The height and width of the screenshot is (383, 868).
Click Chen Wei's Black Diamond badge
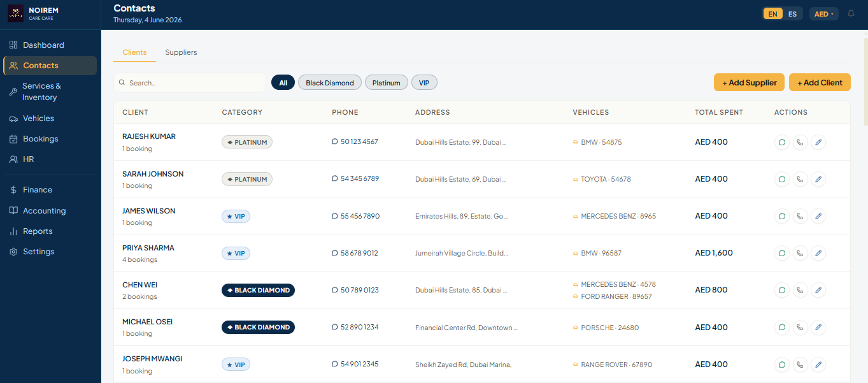tap(258, 290)
